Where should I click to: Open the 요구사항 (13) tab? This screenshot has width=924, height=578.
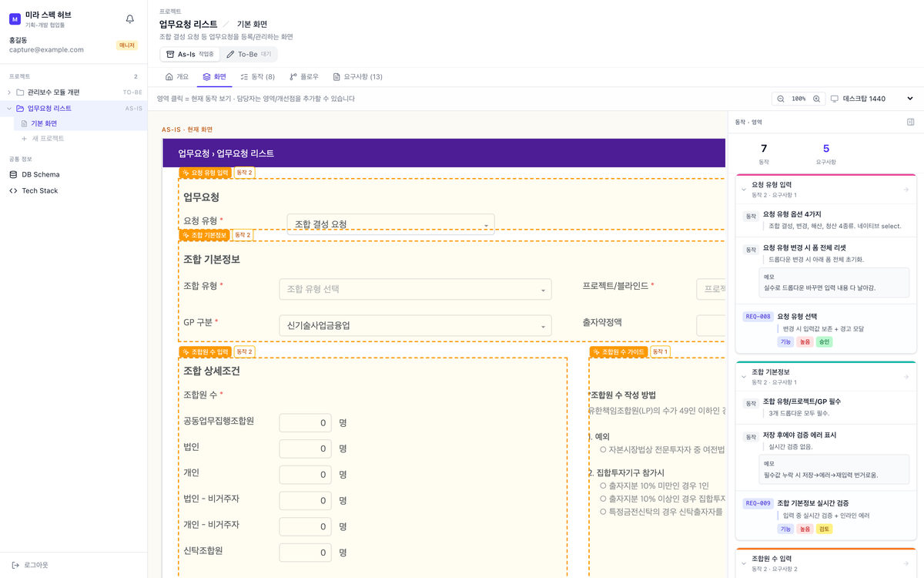pyautogui.click(x=357, y=77)
